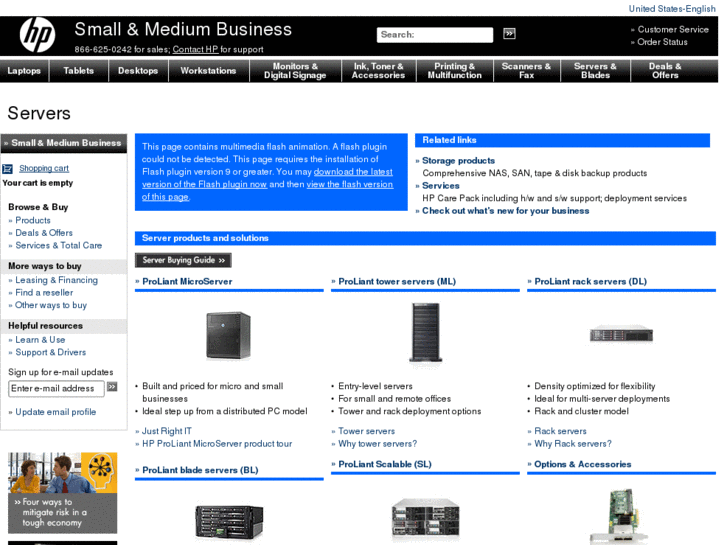This screenshot has height=545, width=727.
Task: Open Storage products related link
Action: (x=459, y=161)
